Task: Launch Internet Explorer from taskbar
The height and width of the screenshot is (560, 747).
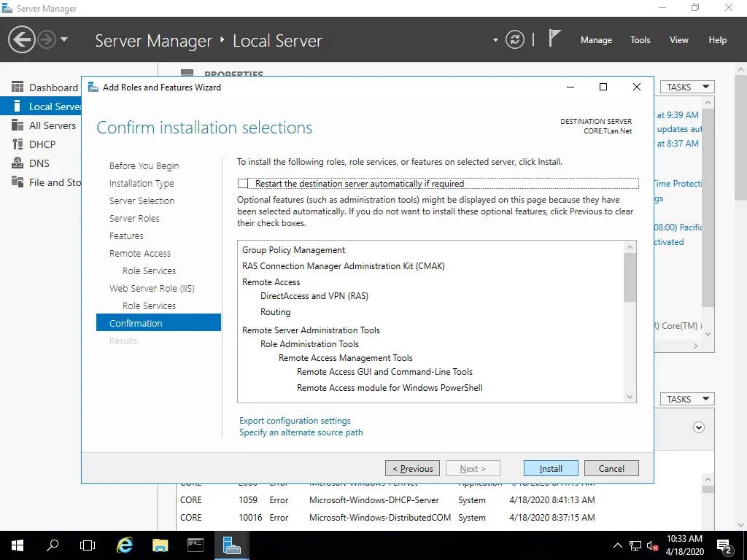Action: [x=124, y=545]
